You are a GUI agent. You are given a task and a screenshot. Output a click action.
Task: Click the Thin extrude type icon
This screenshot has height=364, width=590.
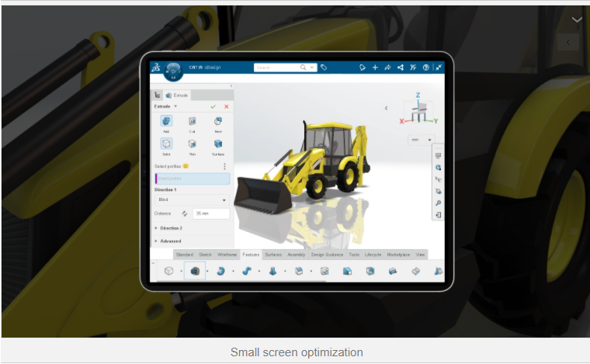point(192,144)
